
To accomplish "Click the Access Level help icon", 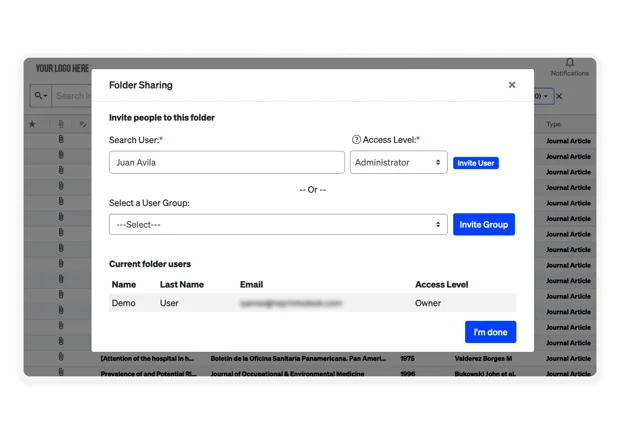I will pyautogui.click(x=356, y=140).
